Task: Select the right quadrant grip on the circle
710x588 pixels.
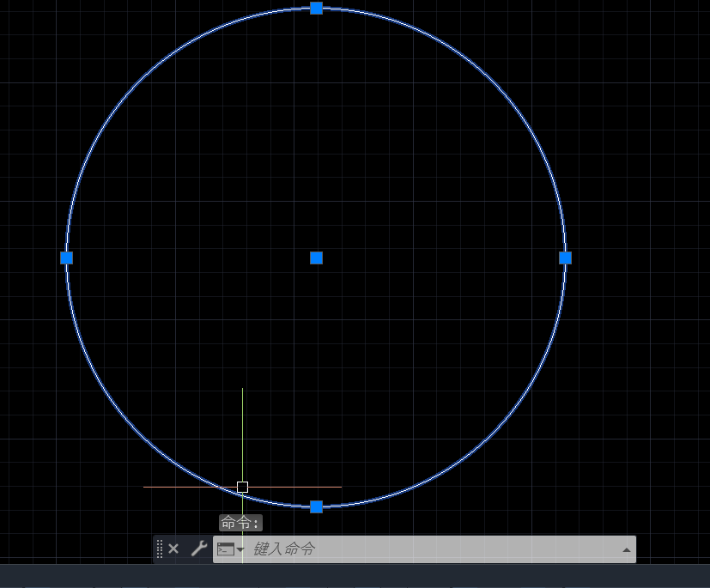Action: (565, 258)
